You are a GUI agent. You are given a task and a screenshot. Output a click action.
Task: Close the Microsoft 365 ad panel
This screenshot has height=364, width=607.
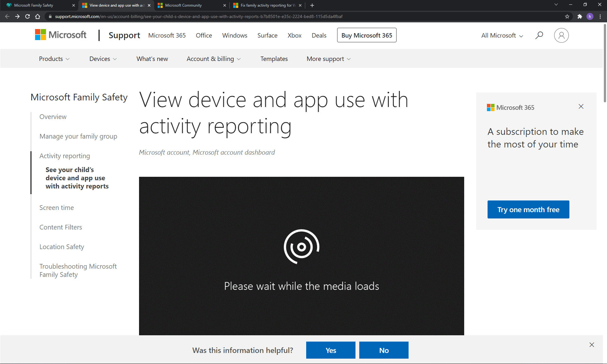pos(581,107)
